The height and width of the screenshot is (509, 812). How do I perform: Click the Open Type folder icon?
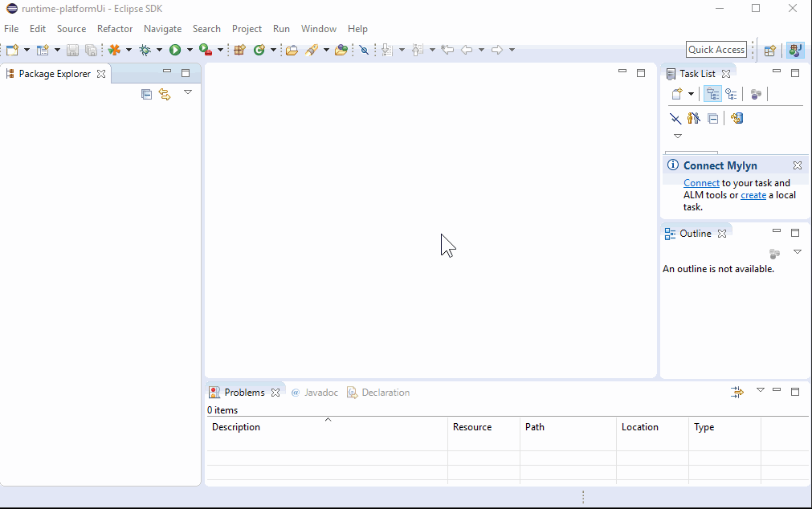tap(292, 50)
